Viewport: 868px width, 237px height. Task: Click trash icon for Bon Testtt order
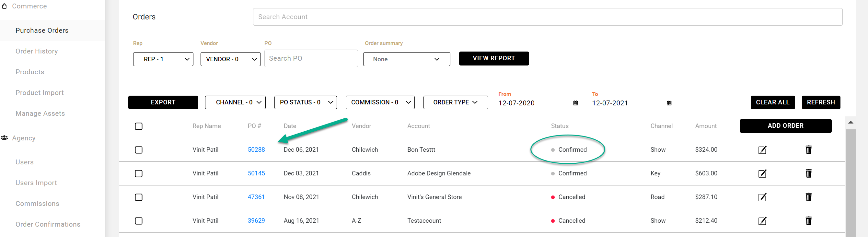coord(808,150)
